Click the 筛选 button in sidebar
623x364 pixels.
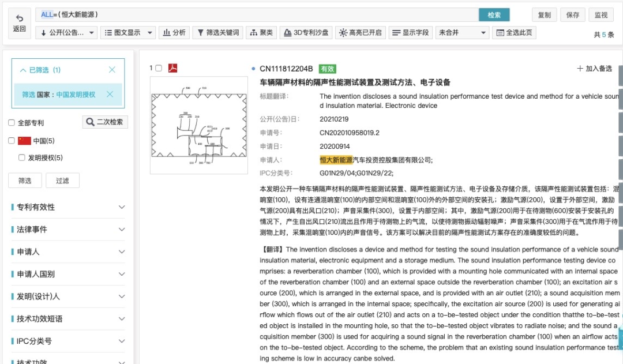pos(25,181)
